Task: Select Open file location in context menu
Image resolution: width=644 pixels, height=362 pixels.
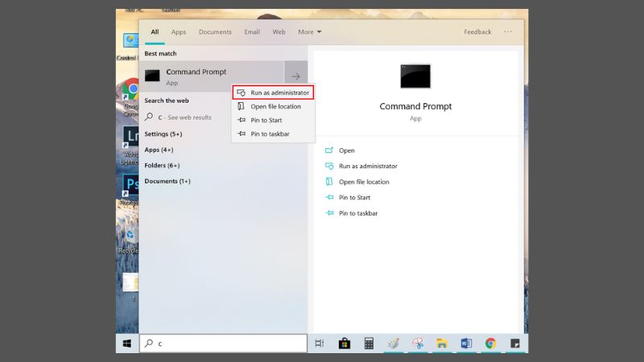Action: tap(275, 106)
